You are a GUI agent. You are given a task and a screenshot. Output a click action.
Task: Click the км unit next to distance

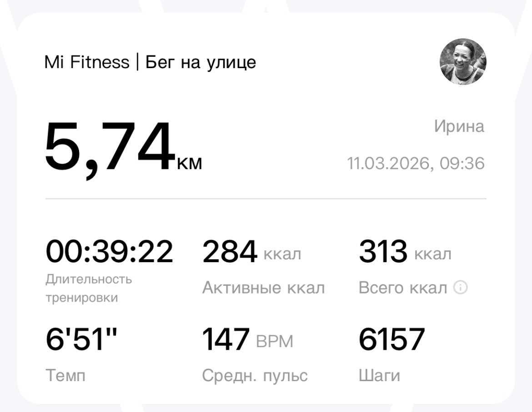190,164
